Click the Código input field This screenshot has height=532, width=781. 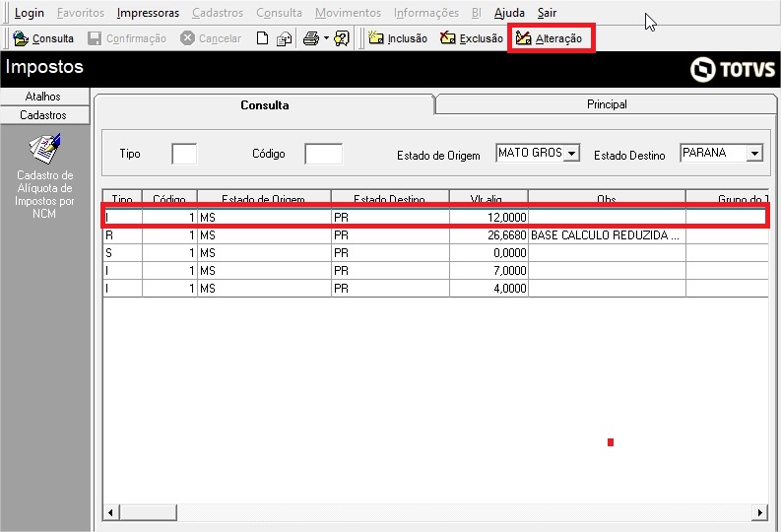[x=323, y=154]
